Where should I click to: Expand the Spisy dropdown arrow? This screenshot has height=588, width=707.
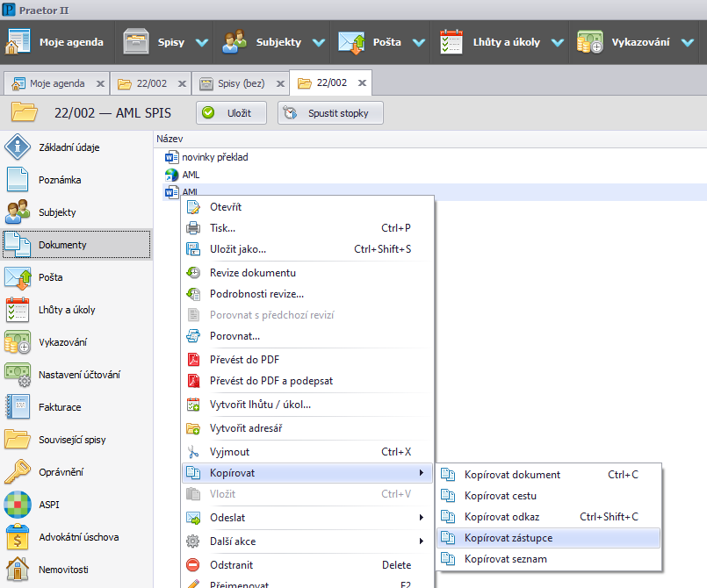[x=202, y=42]
